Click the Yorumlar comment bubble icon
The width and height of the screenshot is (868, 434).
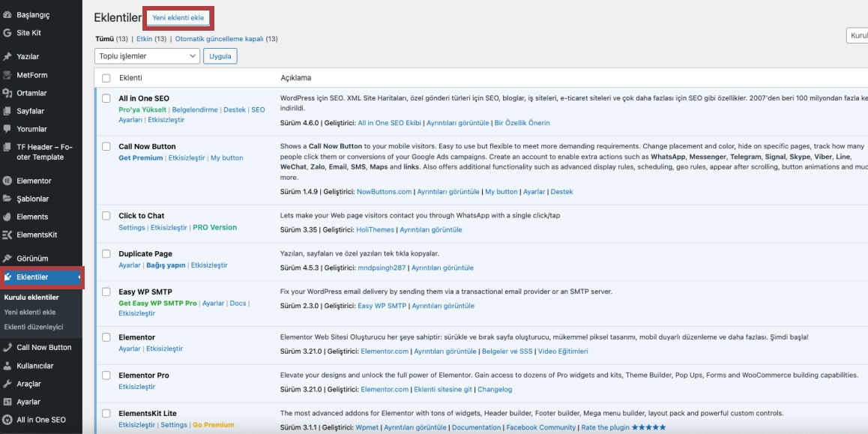point(7,129)
